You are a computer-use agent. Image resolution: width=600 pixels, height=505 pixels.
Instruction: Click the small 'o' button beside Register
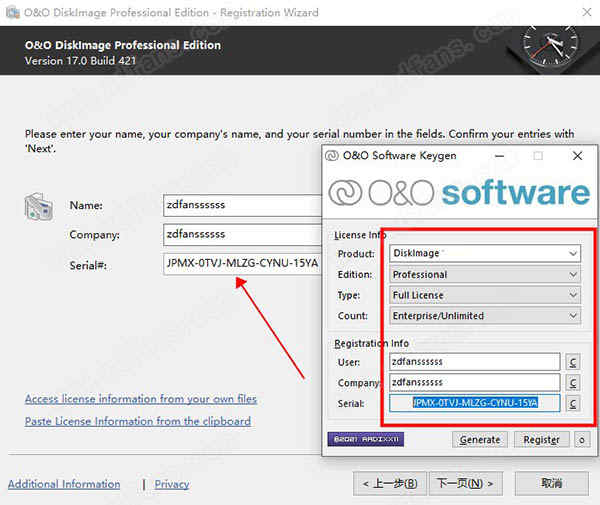pyautogui.click(x=582, y=440)
